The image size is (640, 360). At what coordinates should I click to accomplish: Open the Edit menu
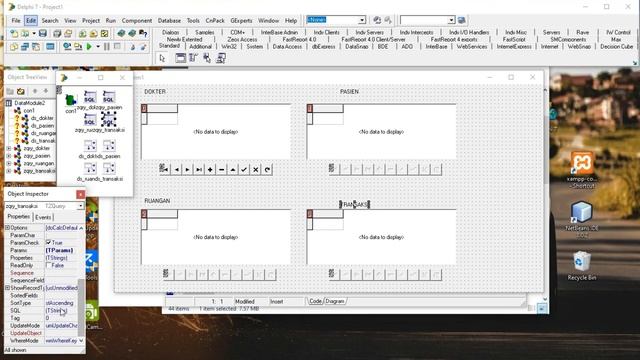(x=31, y=20)
